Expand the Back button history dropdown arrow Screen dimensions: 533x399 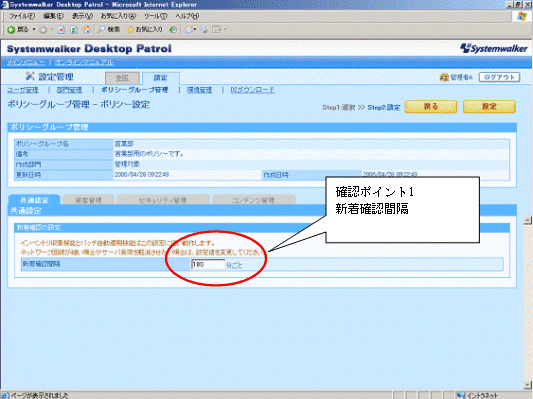(x=34, y=30)
